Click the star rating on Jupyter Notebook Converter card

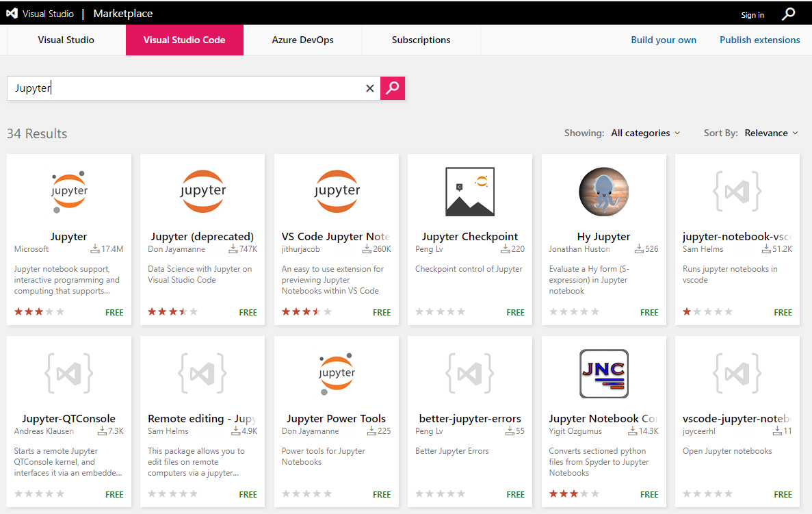click(575, 493)
